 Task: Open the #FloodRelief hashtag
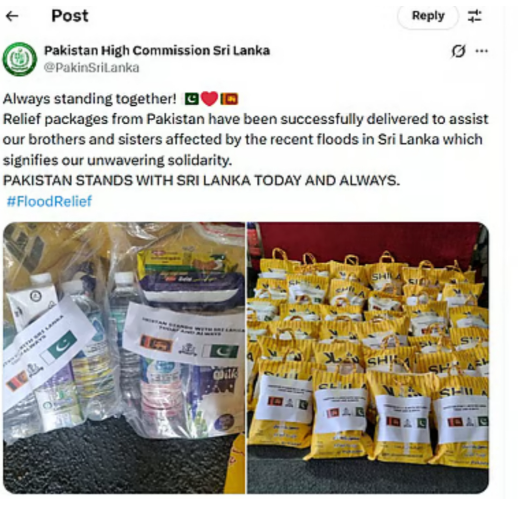pos(49,201)
